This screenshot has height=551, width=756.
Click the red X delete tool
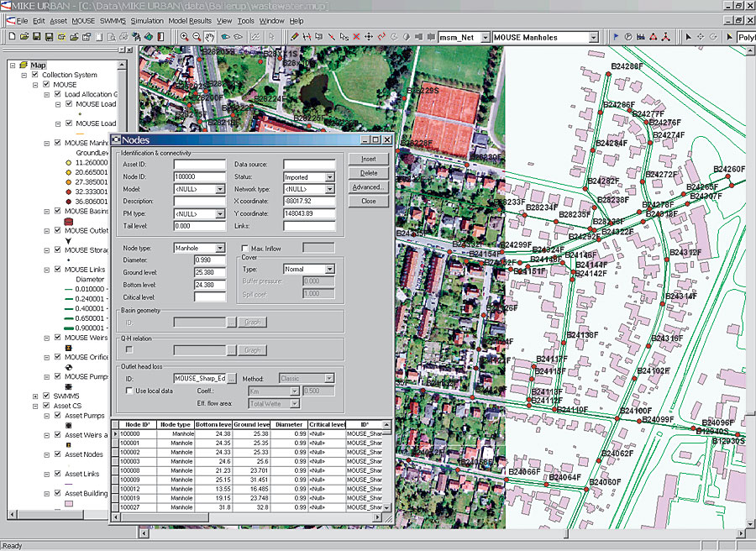356,37
